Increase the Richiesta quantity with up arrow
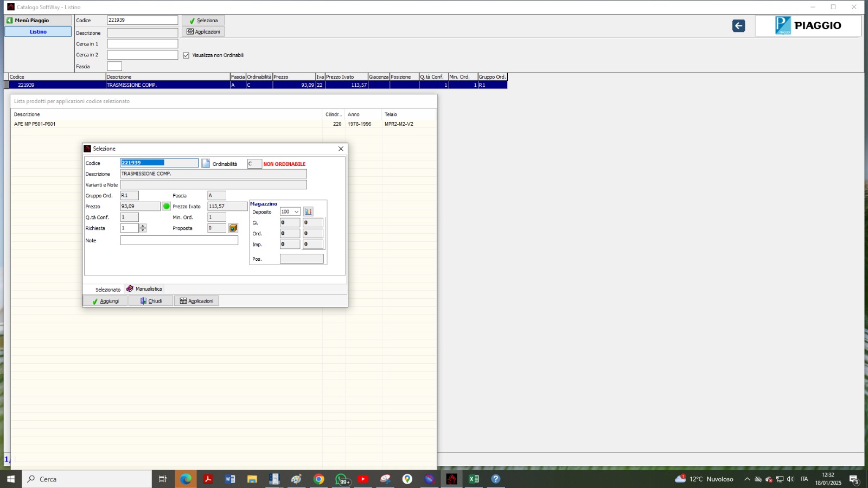Screen dimensions: 868x488 [x=143, y=226]
